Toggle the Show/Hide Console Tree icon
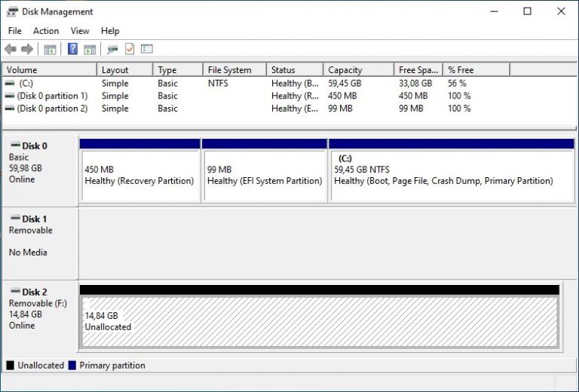579x392 pixels. click(x=50, y=49)
